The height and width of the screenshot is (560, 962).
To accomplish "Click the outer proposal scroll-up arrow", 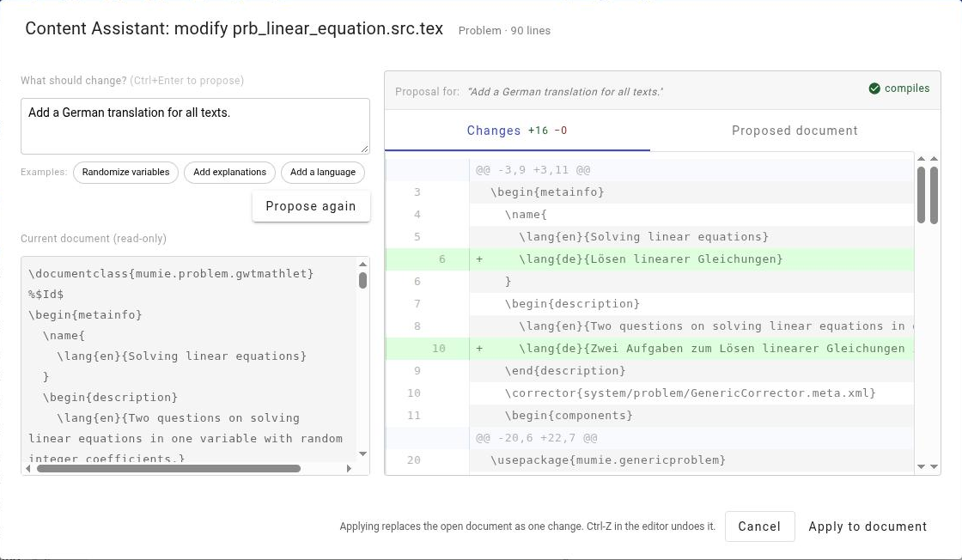I will [934, 159].
